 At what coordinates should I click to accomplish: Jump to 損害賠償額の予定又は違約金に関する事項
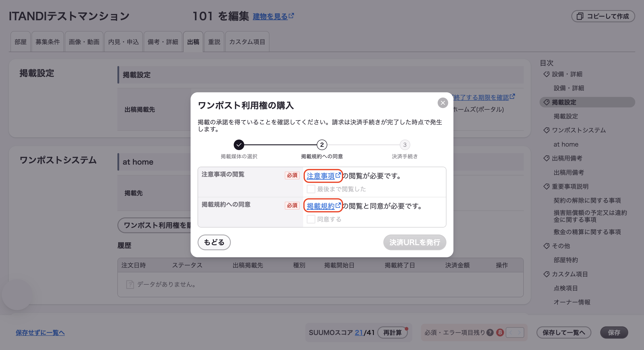[x=590, y=216]
